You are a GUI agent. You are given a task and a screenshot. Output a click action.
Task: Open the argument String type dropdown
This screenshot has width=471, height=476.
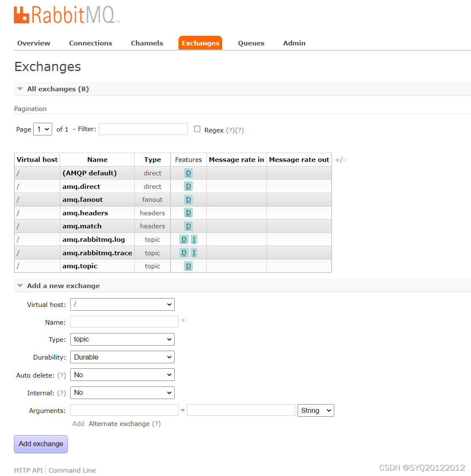[316, 410]
